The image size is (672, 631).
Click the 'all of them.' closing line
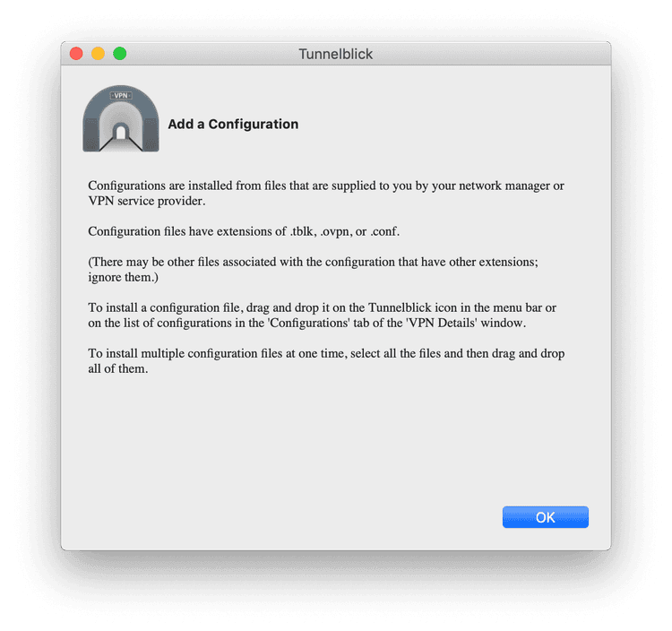pos(118,368)
